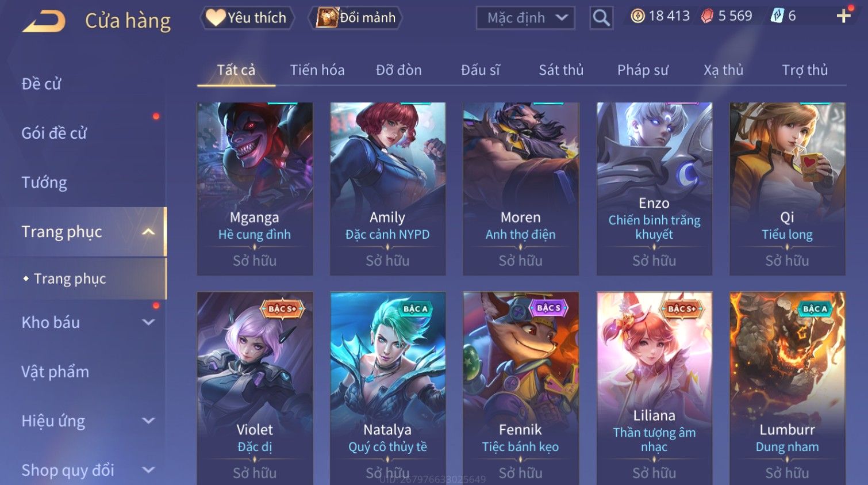Image resolution: width=868 pixels, height=485 pixels.
Task: Tap the red ruby currency icon
Action: pos(707,16)
